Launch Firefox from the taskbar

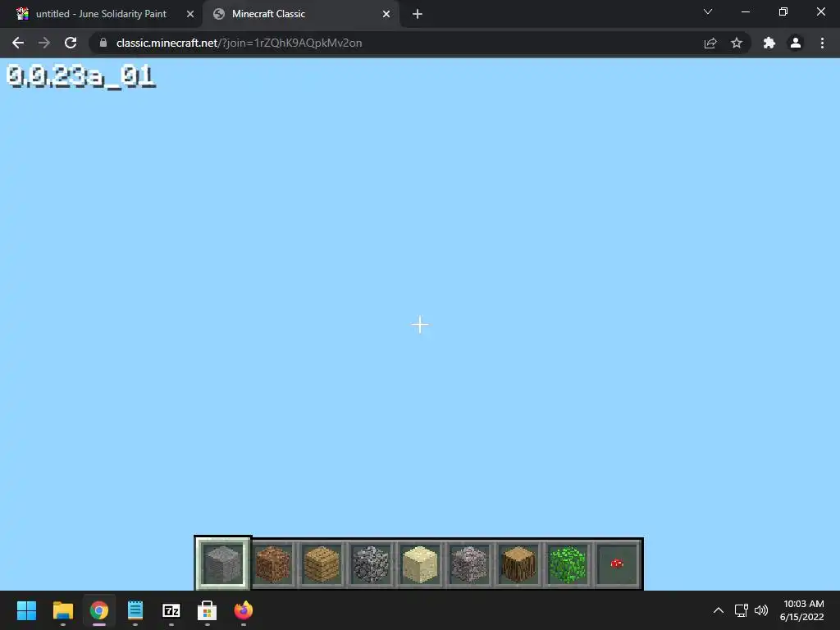pyautogui.click(x=243, y=610)
